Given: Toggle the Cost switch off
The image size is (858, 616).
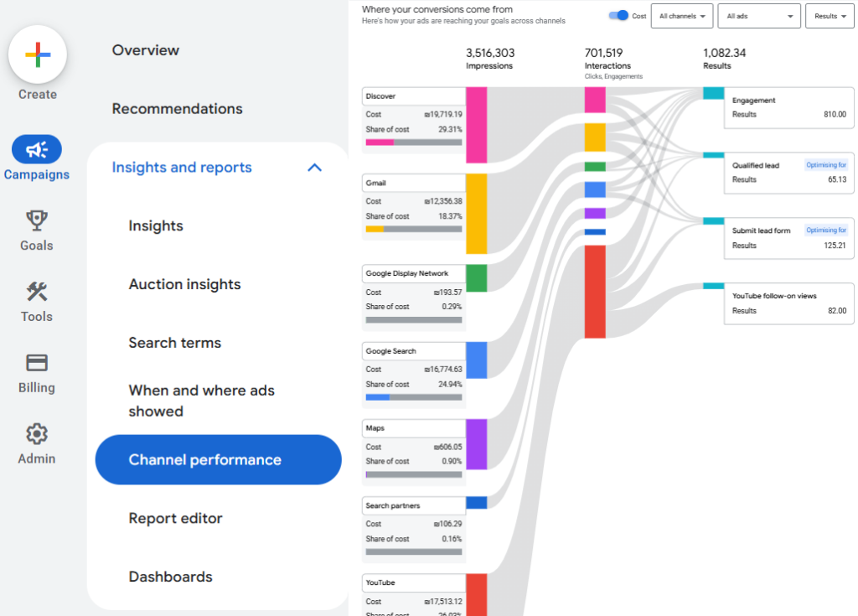Looking at the screenshot, I should click(x=618, y=15).
